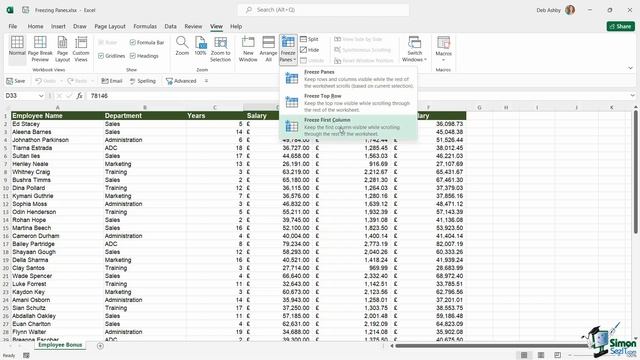Open the Zoom dialog

pos(182,46)
